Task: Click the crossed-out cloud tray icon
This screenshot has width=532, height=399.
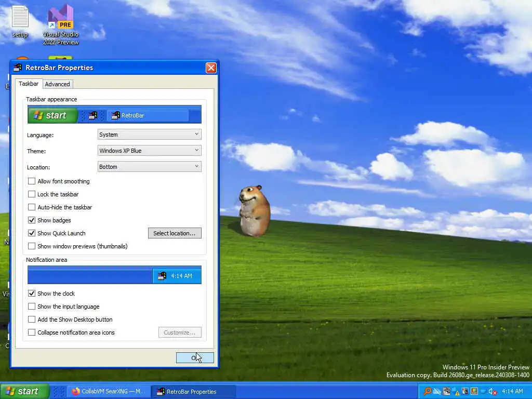Action: point(437,391)
